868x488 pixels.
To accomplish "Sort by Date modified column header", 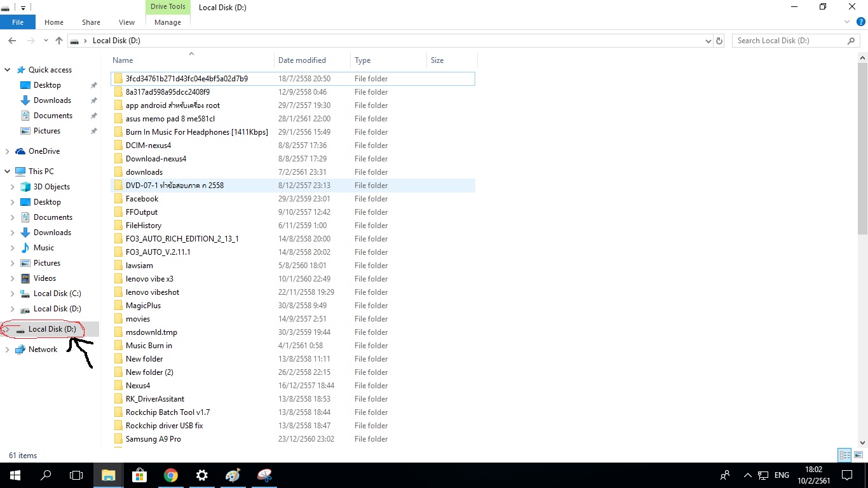I will click(312, 60).
